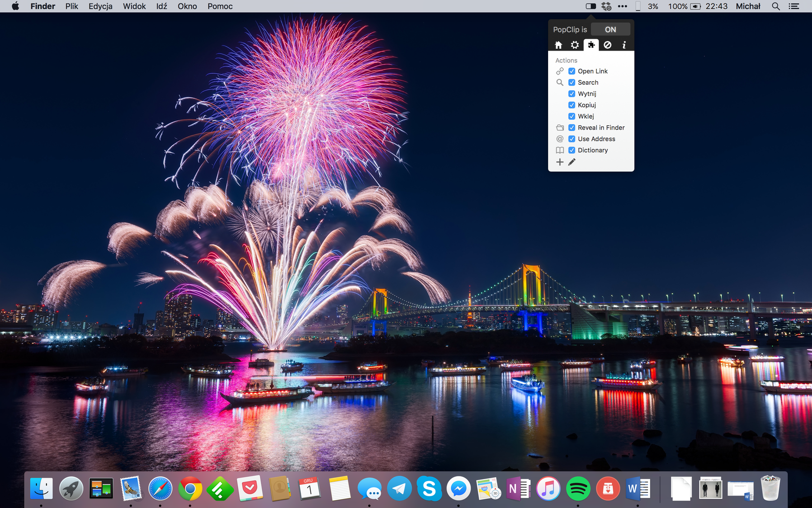The width and height of the screenshot is (812, 508).
Task: Open the Idź menu
Action: pos(162,6)
